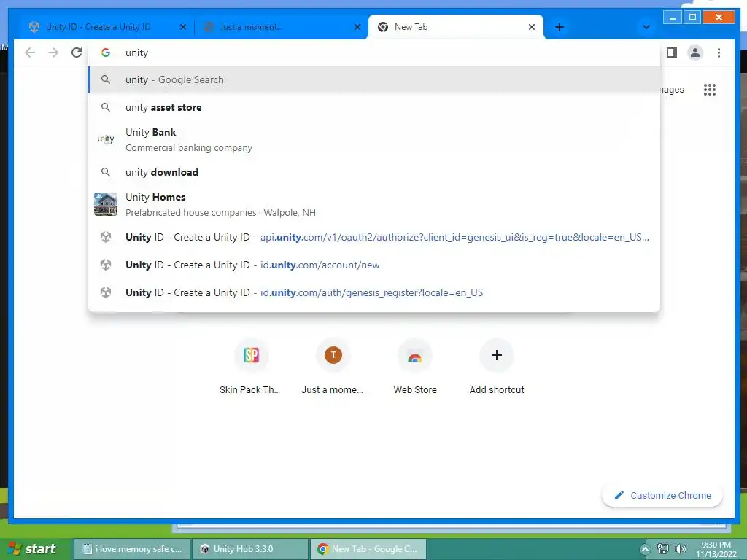Open the id.unity.com/auth/genesis_register suggestion
Image resolution: width=747 pixels, height=560 pixels.
tap(374, 292)
